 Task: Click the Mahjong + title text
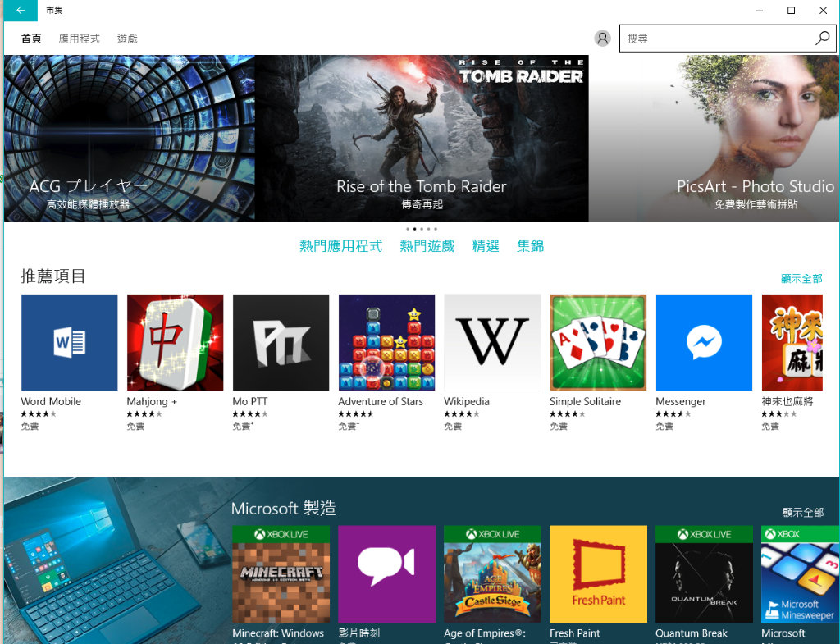[x=152, y=401]
